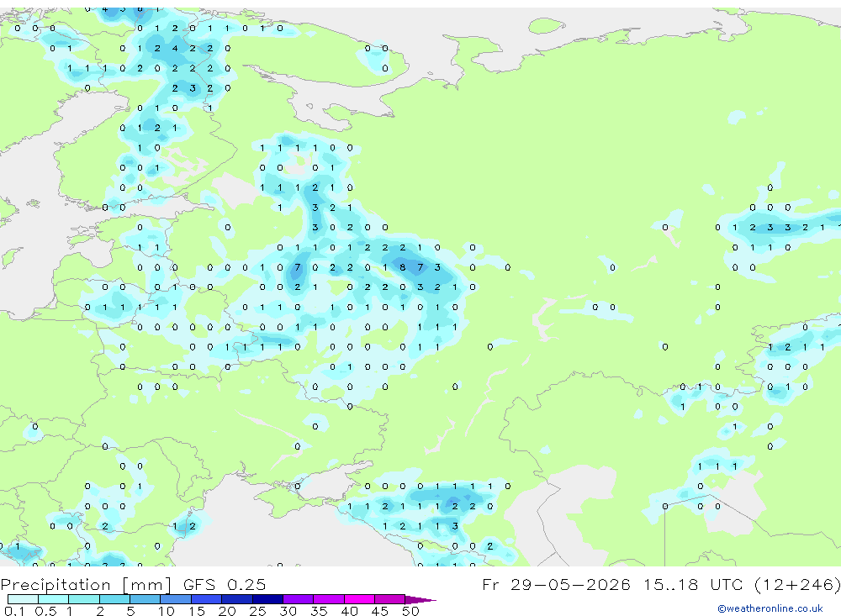Click the '35' legend scale label
Viewport: 841px width, 616px height.
[319, 611]
